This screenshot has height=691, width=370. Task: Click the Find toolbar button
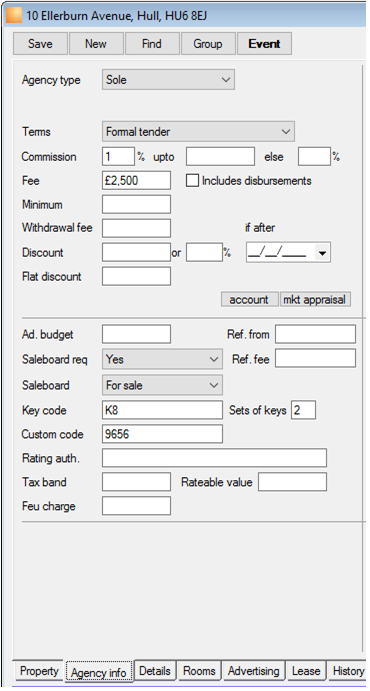(x=152, y=44)
